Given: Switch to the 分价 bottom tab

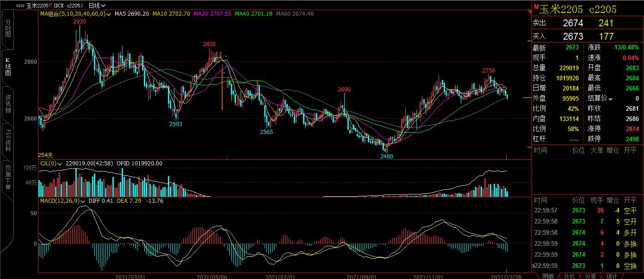Looking at the screenshot, I should 570,276.
